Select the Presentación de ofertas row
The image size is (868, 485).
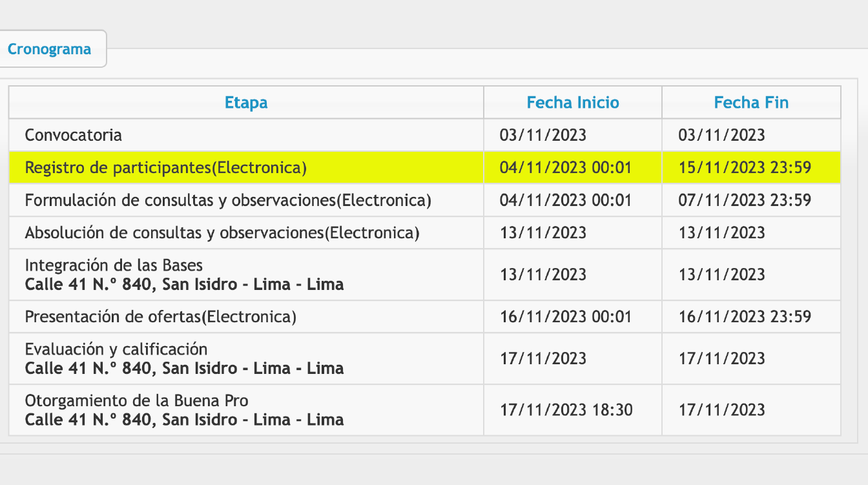click(424, 316)
